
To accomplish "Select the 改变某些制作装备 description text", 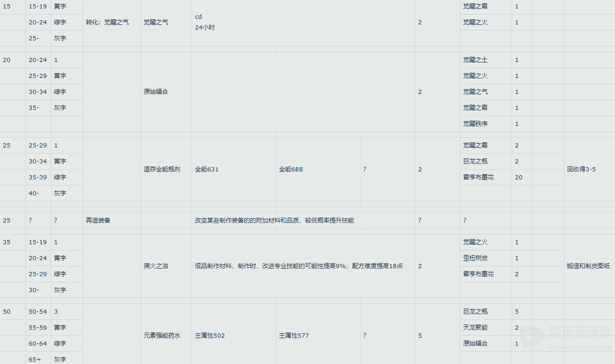I will (x=274, y=220).
